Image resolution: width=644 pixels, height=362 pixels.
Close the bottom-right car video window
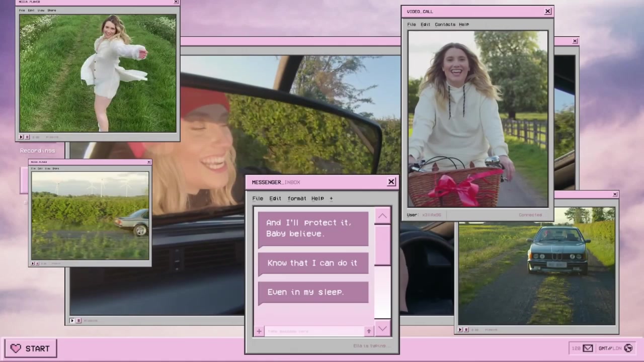click(615, 194)
